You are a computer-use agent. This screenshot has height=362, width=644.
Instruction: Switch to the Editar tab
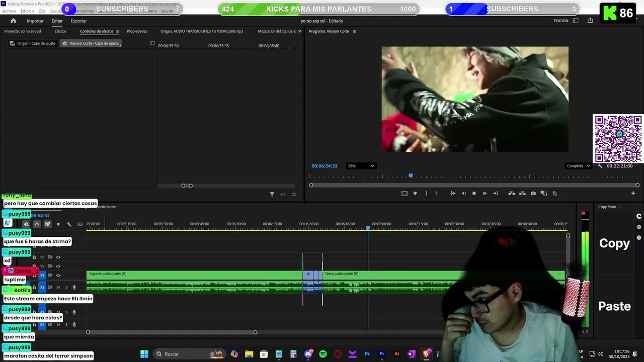(x=57, y=21)
